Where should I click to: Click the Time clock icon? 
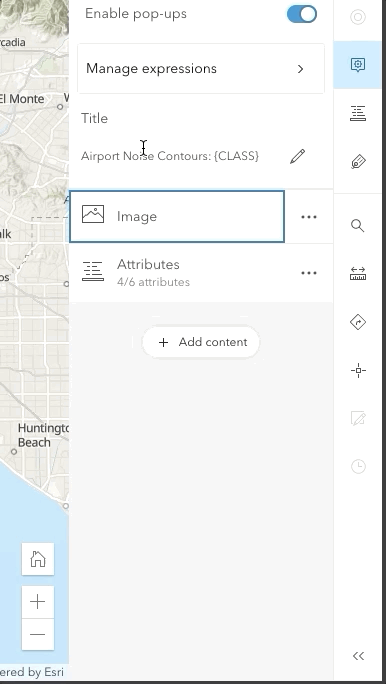358,467
